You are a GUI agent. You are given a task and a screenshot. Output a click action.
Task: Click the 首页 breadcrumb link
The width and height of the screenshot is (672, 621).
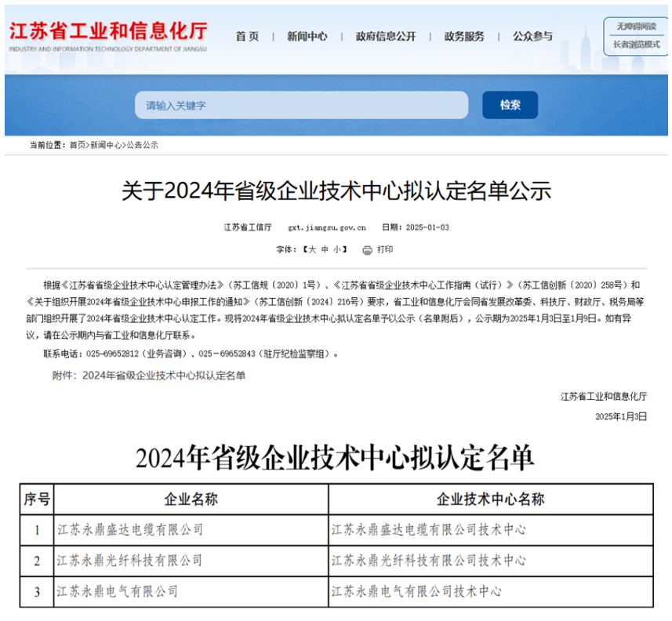pyautogui.click(x=77, y=145)
